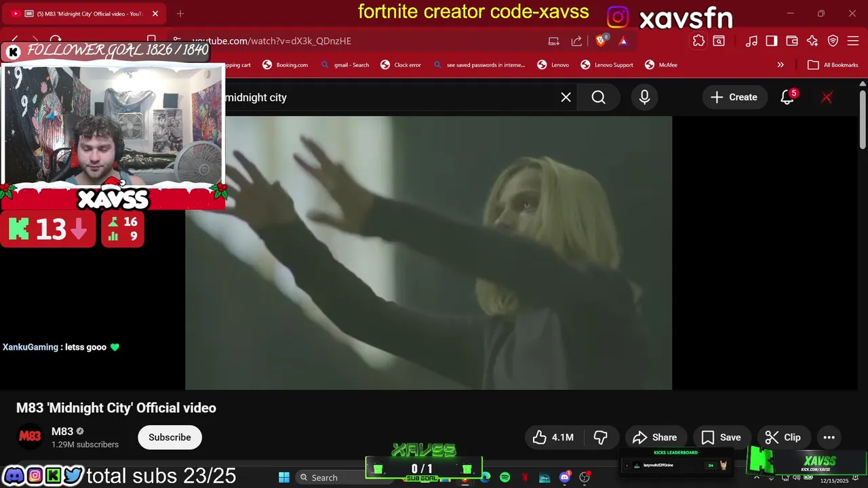
Task: Open the Brave Playlist music note icon
Action: point(751,41)
